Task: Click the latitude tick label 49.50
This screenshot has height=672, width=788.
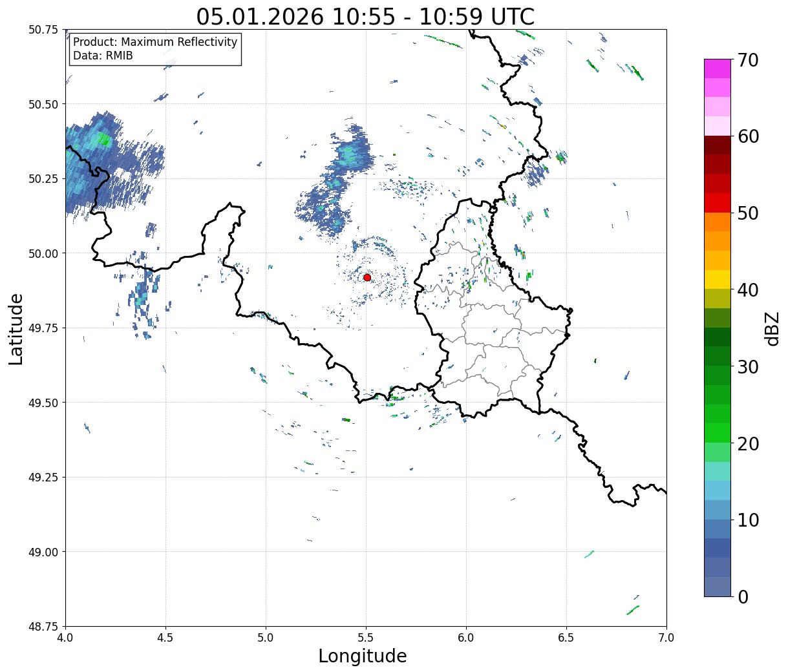Action: click(x=43, y=403)
